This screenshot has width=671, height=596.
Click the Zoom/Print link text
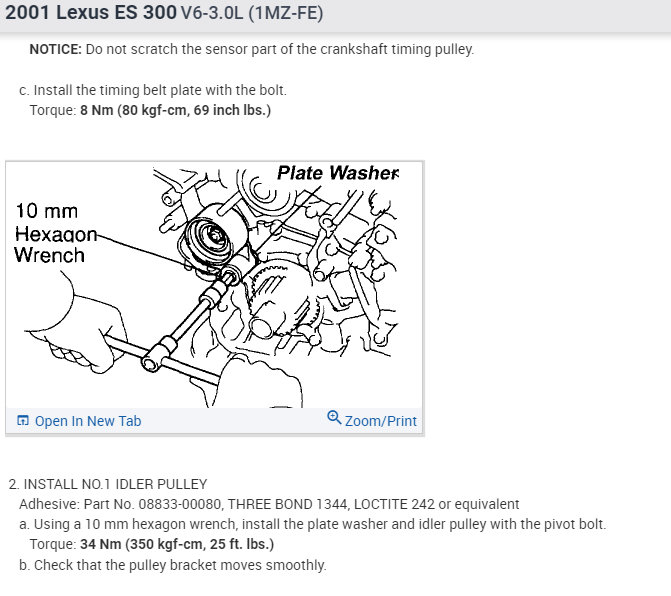[380, 421]
